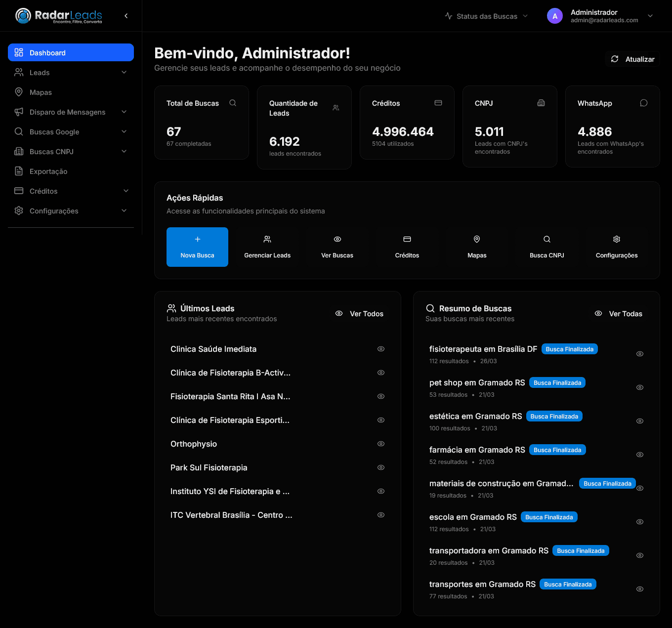
Task: Open the Administrador account dropdown arrow
Action: [x=650, y=16]
